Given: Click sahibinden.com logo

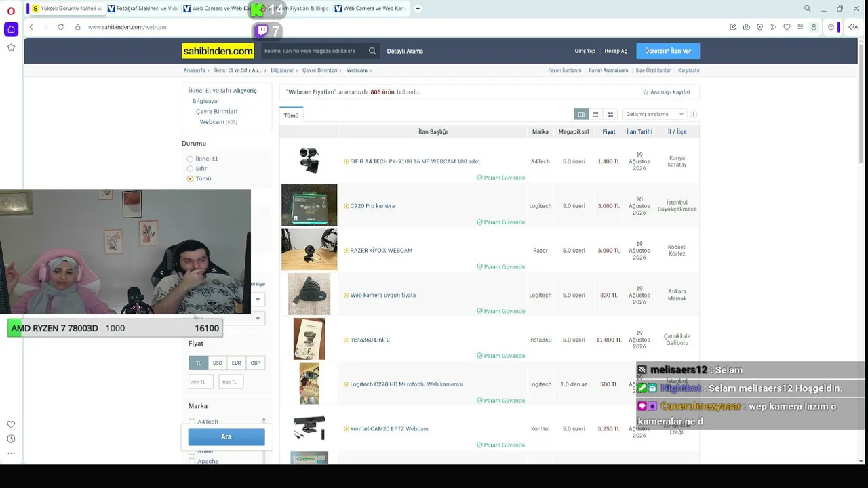Looking at the screenshot, I should pyautogui.click(x=218, y=51).
